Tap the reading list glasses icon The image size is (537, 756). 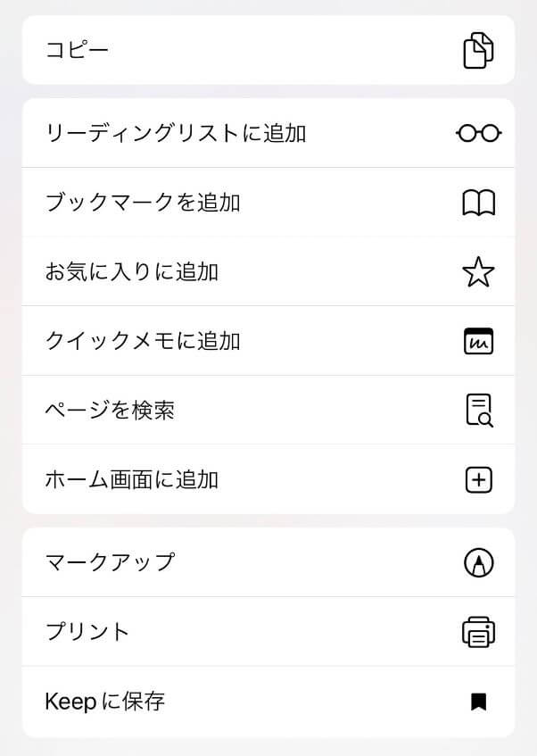point(478,133)
